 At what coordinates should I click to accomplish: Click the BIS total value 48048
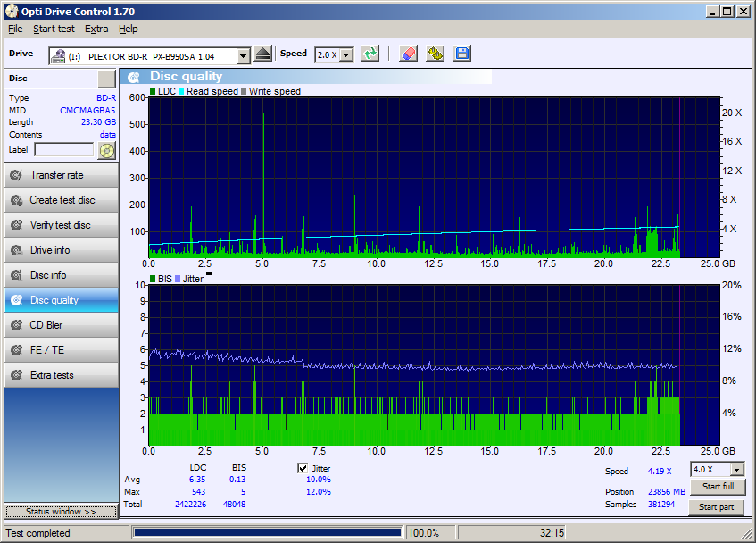234,504
